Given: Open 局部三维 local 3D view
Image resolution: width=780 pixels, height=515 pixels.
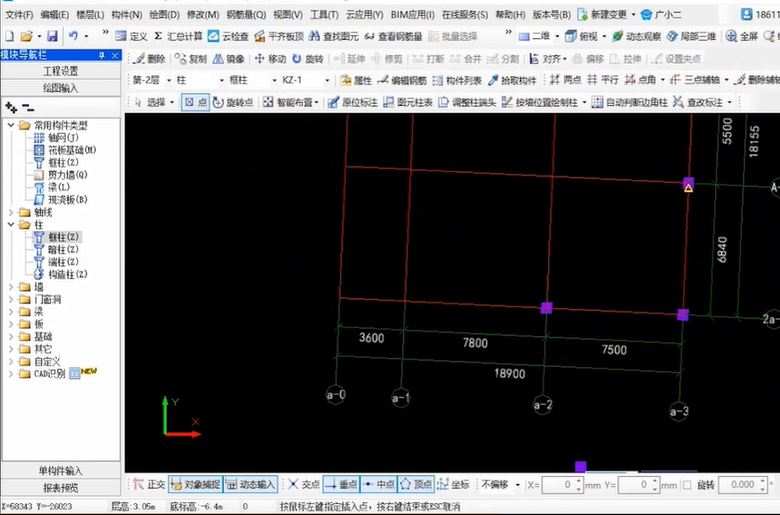Looking at the screenshot, I should click(x=691, y=36).
